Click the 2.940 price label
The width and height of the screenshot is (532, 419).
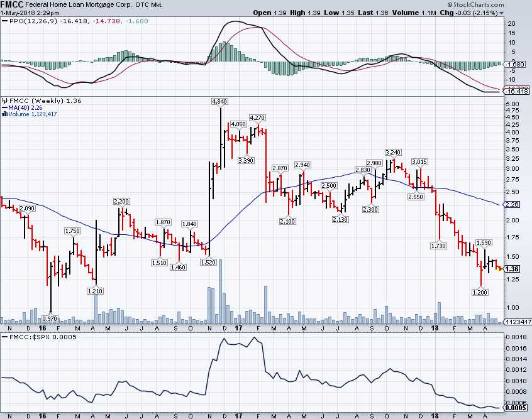click(x=302, y=165)
